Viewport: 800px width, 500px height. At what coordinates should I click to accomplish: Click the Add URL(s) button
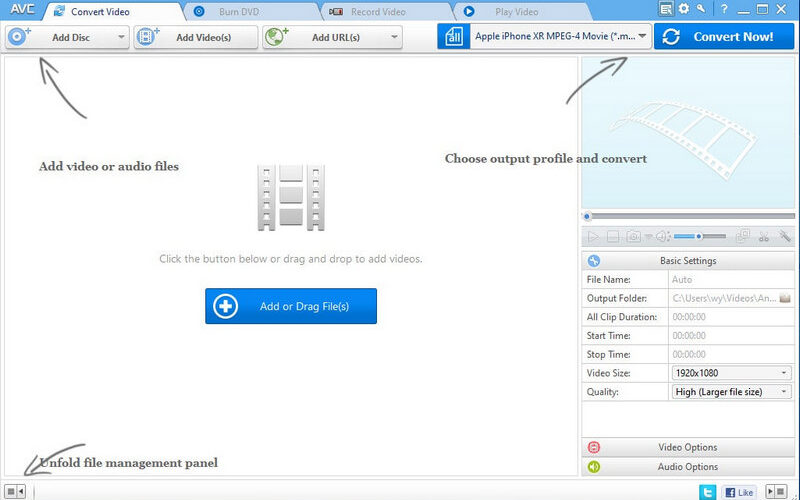(x=332, y=37)
